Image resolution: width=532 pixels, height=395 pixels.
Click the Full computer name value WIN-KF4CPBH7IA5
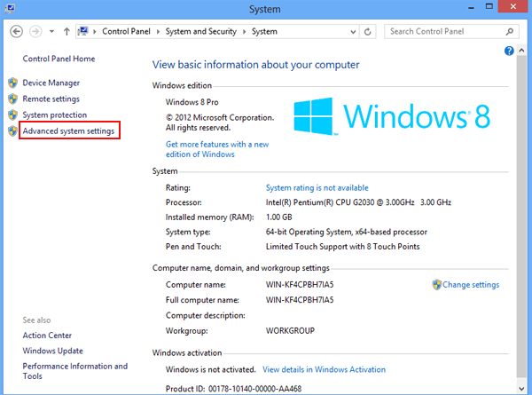tap(300, 300)
